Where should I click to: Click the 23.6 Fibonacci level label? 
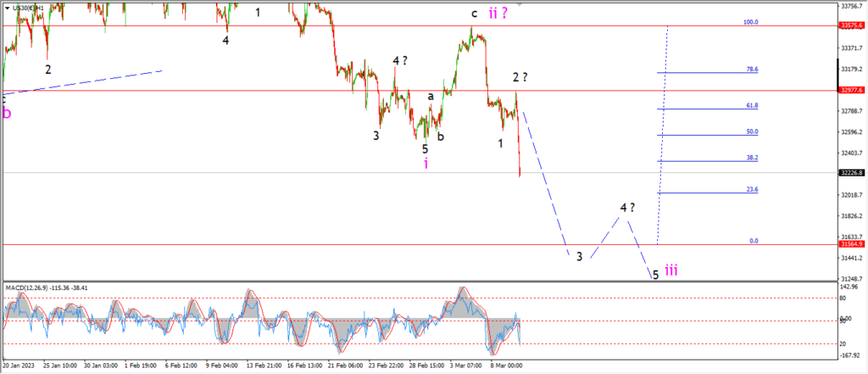point(753,189)
